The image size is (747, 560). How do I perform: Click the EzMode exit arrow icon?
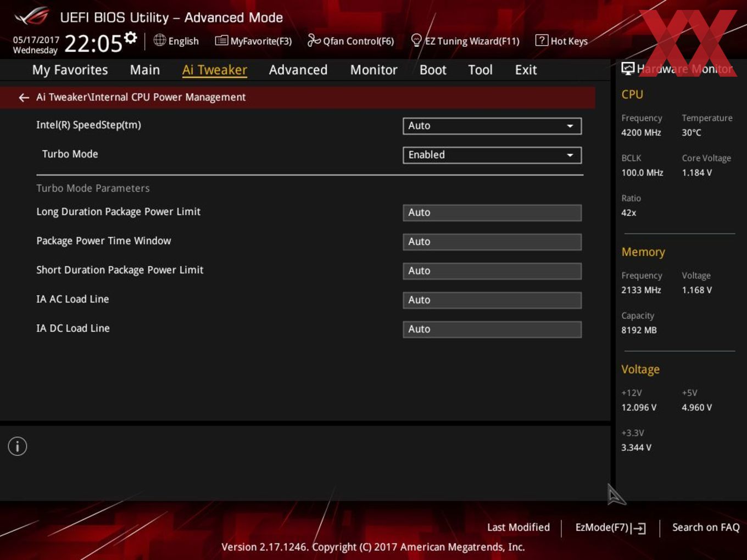point(638,528)
